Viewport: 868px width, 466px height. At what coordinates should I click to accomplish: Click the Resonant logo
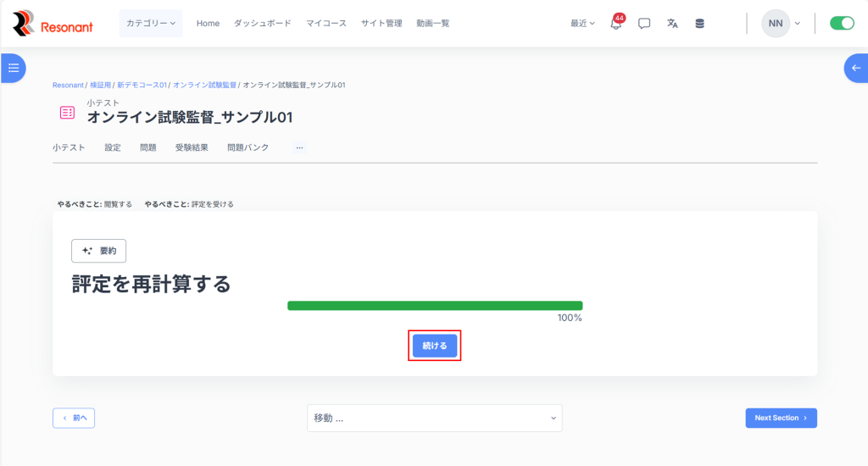click(53, 24)
